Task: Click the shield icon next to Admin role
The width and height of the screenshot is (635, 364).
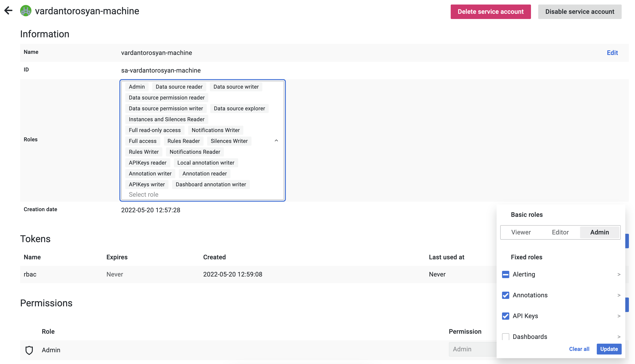Action: point(29,350)
